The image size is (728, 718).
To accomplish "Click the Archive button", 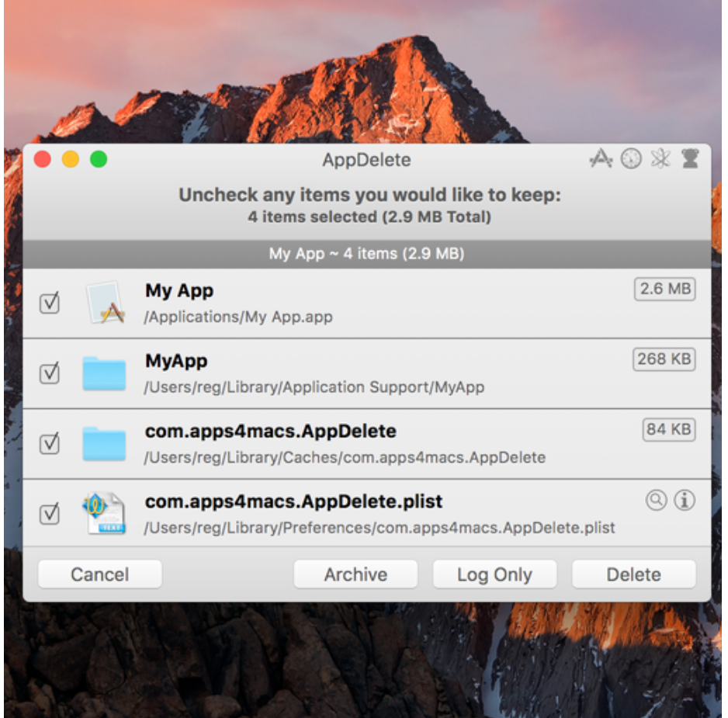I will (x=355, y=574).
